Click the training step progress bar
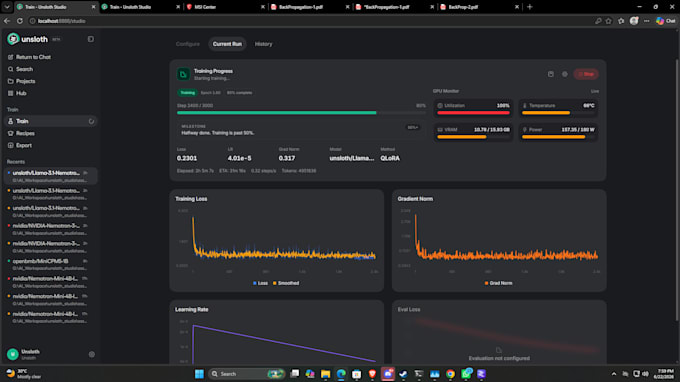This screenshot has width=680, height=382. [x=301, y=113]
